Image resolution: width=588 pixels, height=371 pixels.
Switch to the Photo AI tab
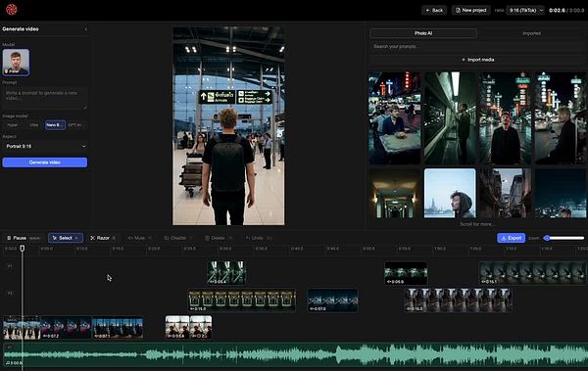(423, 33)
